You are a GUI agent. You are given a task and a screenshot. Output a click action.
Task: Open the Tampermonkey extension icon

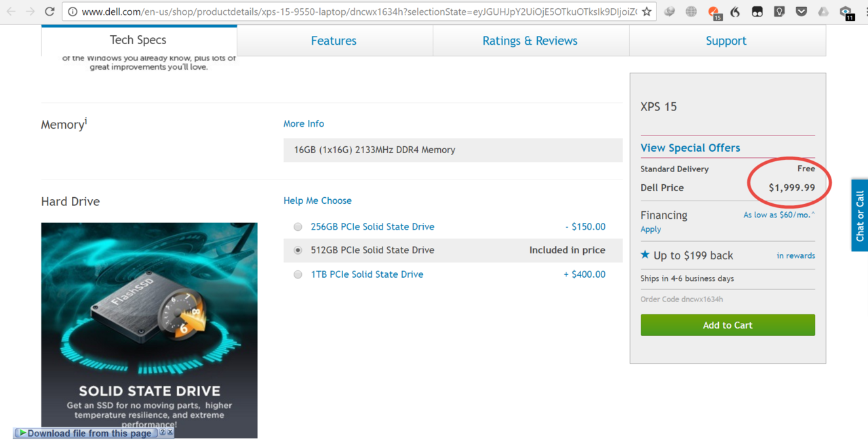[x=757, y=12]
